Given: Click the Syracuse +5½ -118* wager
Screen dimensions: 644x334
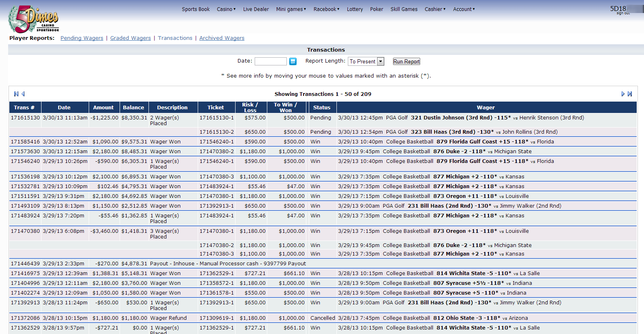Looking at the screenshot, I should click(469, 283).
